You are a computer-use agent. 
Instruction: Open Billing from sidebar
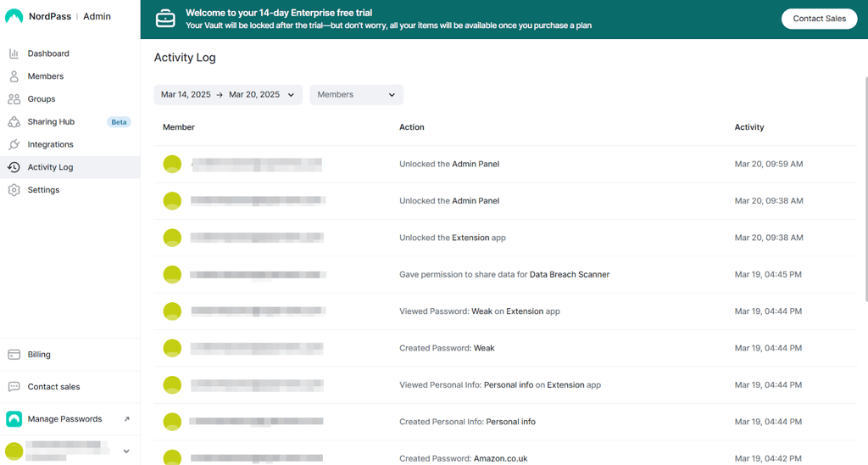pos(70,355)
